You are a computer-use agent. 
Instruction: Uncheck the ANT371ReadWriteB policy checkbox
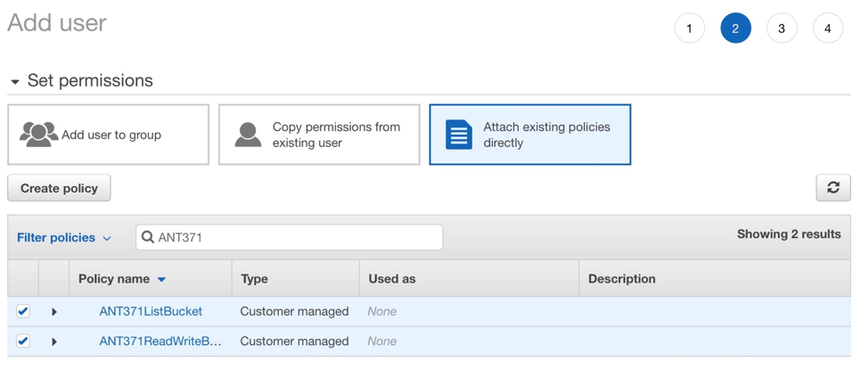(x=22, y=341)
